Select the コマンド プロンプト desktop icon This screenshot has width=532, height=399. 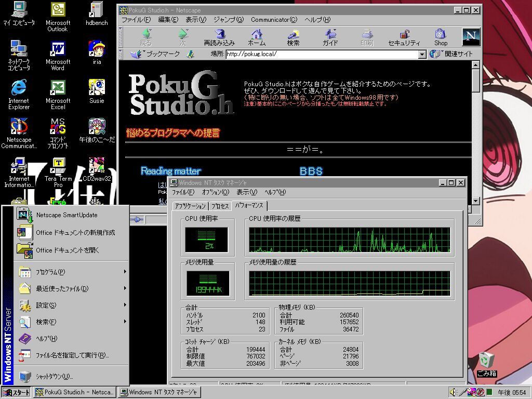(x=58, y=134)
